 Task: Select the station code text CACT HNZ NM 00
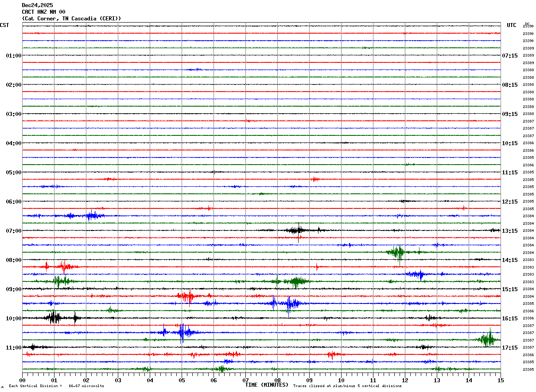(43, 12)
